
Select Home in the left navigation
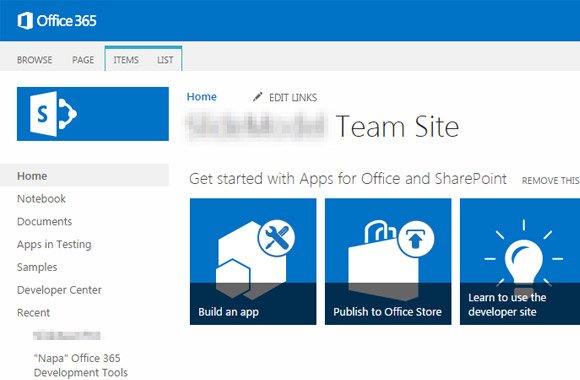pyautogui.click(x=84, y=176)
